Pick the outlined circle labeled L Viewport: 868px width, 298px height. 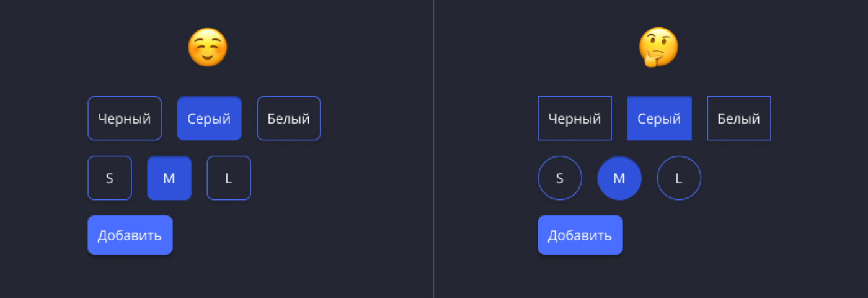click(x=679, y=178)
